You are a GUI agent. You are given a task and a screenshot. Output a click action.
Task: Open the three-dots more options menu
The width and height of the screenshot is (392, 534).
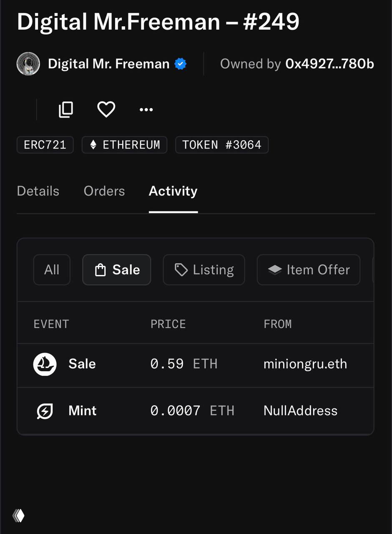pos(146,110)
